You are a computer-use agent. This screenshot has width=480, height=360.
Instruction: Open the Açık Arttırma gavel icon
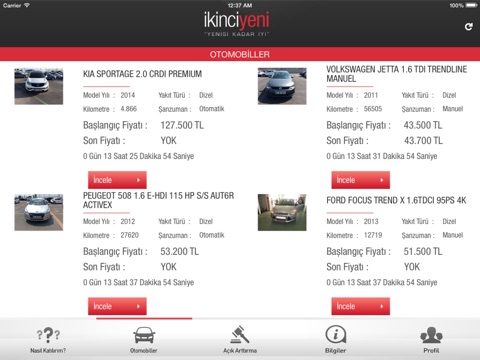pyautogui.click(x=240, y=335)
